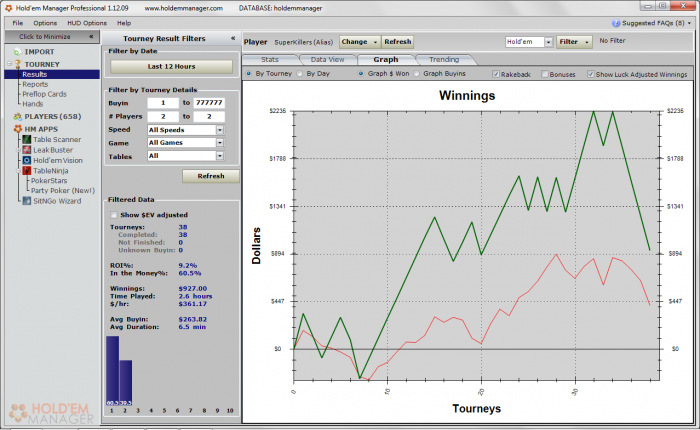Screen dimensions: 700x430
Task: Click Avg Buyin value $263.82
Action: coord(192,319)
